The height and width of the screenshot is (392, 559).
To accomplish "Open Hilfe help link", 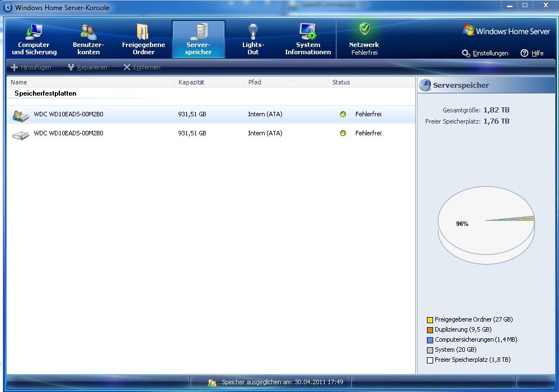I will tap(537, 54).
